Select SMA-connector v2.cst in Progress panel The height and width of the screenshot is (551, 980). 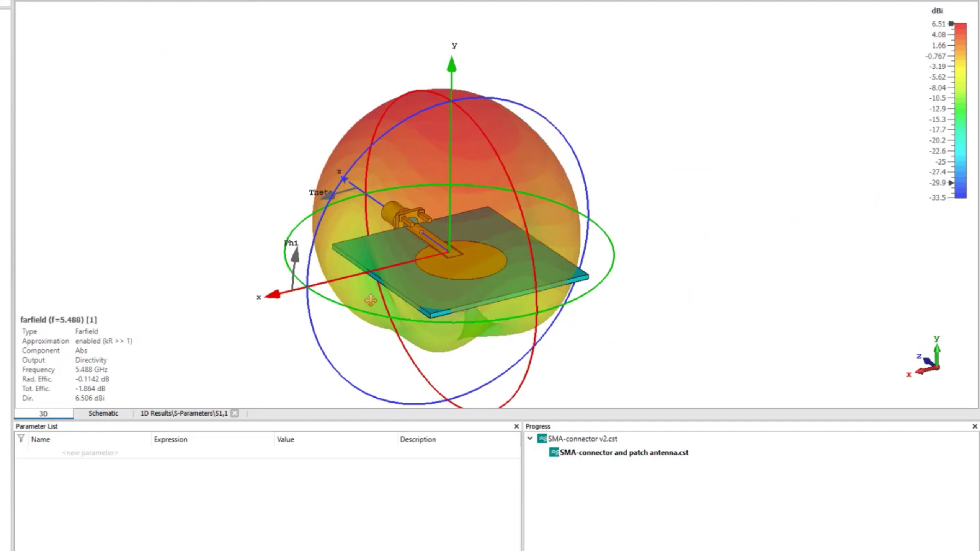(582, 439)
